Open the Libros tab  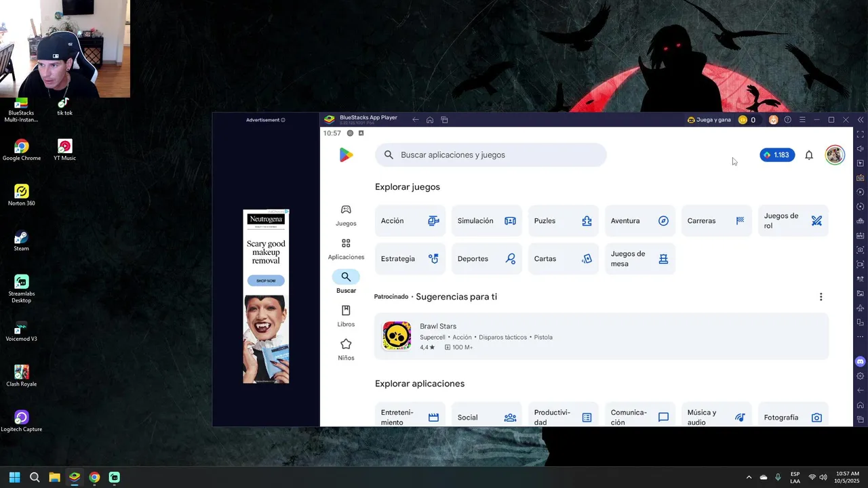[x=346, y=317]
